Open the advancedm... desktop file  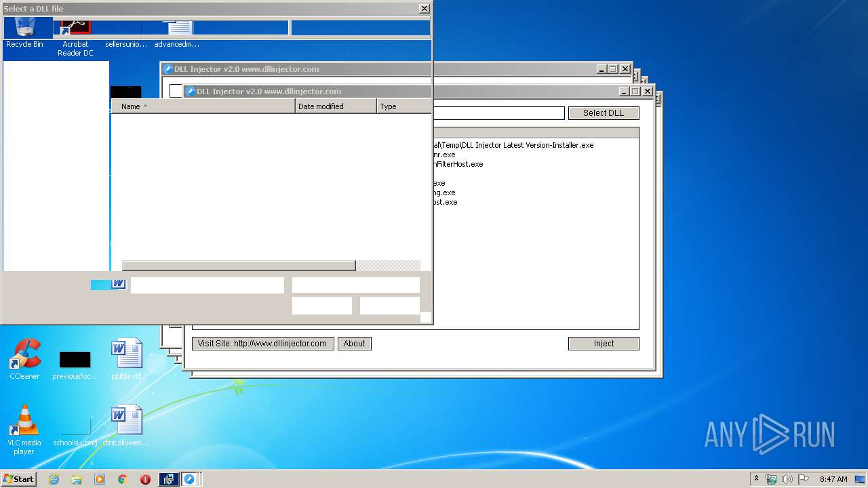pyautogui.click(x=177, y=34)
